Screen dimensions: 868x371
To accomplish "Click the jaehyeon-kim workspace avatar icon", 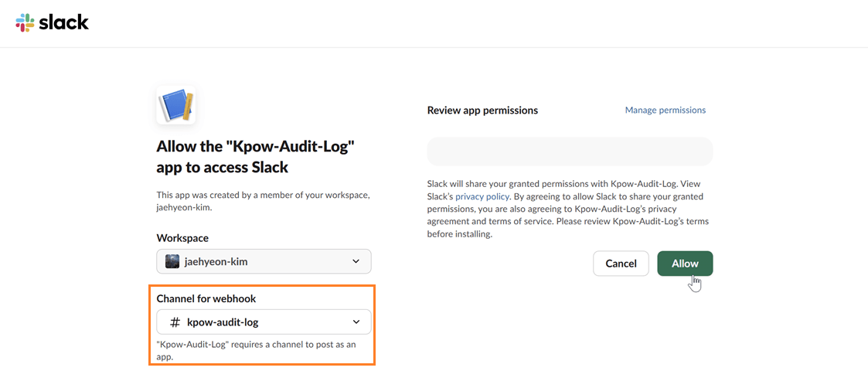I will tap(172, 261).
